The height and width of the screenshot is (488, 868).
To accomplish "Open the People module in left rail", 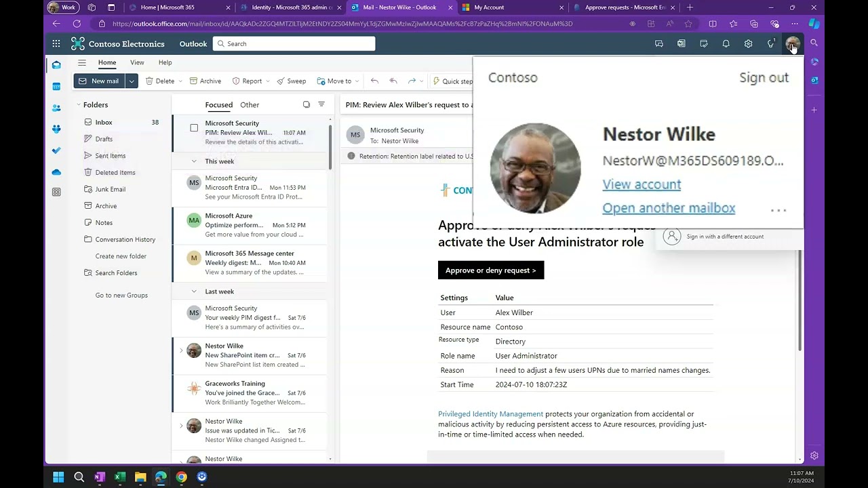I will tap(56, 108).
